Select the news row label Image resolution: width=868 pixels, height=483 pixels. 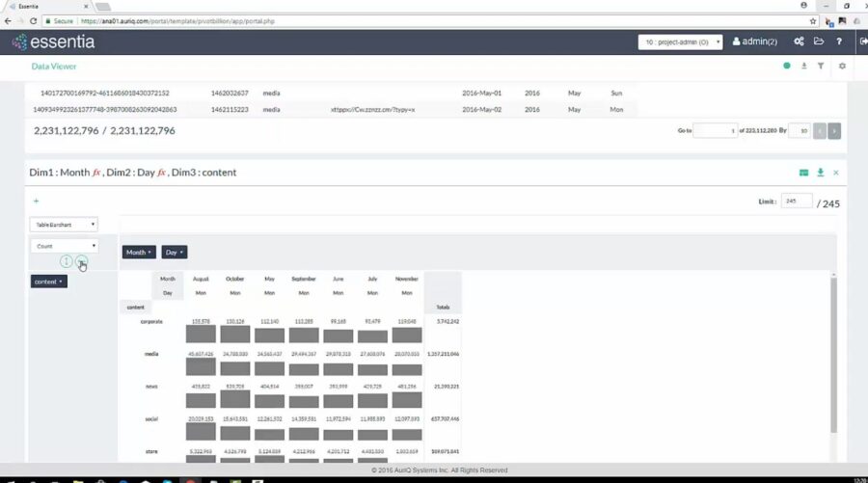click(x=151, y=387)
